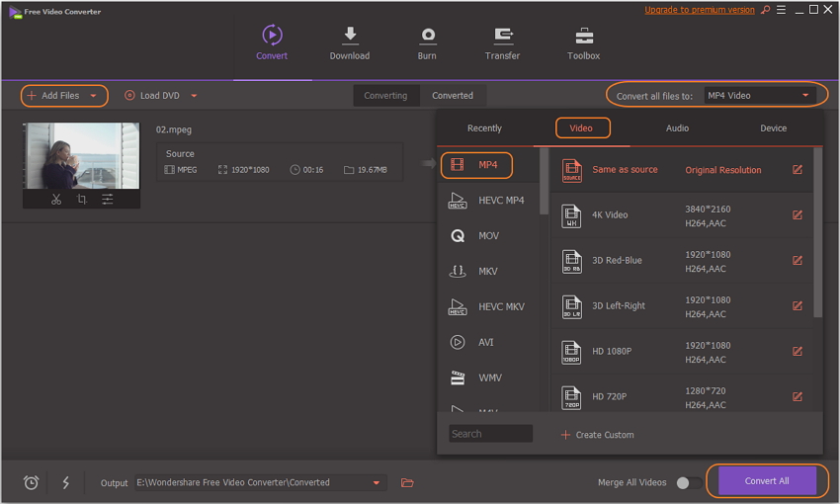The height and width of the screenshot is (504, 840).
Task: Click the 02.mpeg file name
Action: [x=174, y=129]
